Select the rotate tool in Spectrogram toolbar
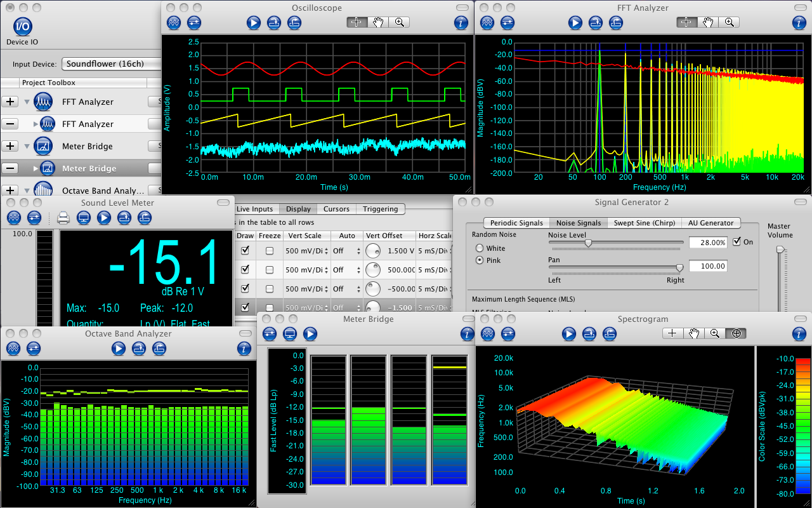Viewport: 812px width, 508px height. point(736,333)
